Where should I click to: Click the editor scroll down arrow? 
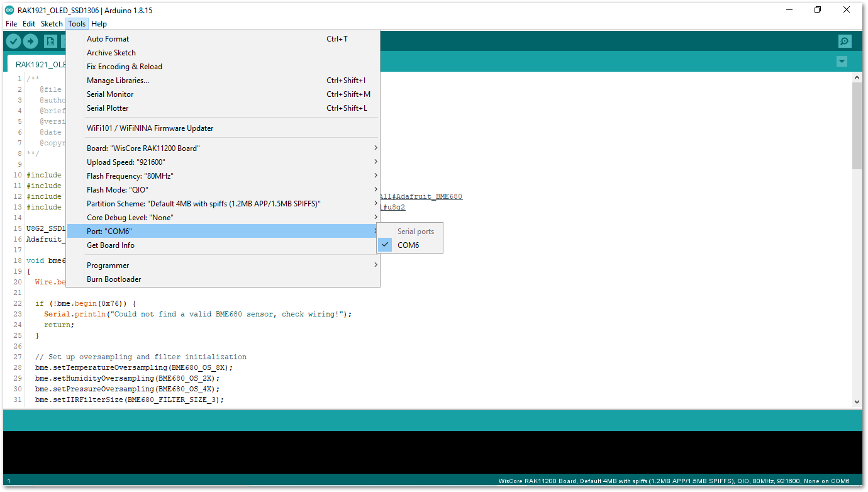pos(857,401)
